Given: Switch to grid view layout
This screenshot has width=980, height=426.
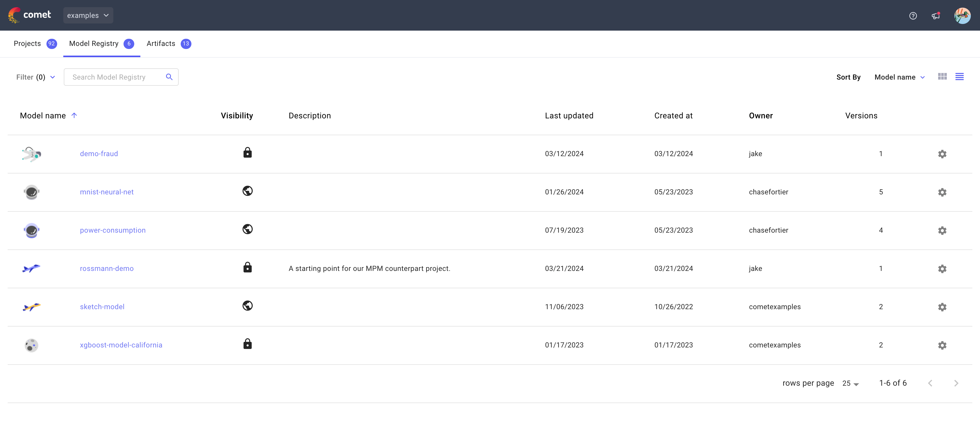Looking at the screenshot, I should click(x=942, y=77).
